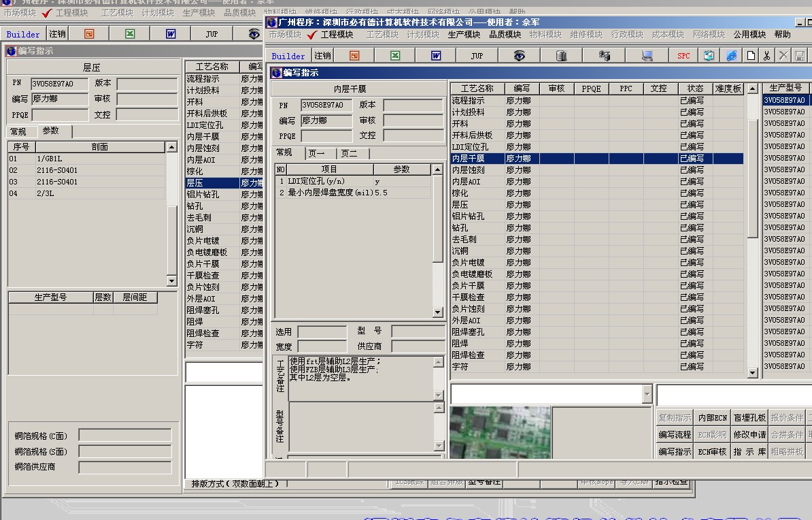Click the 复制指示 button

(674, 417)
